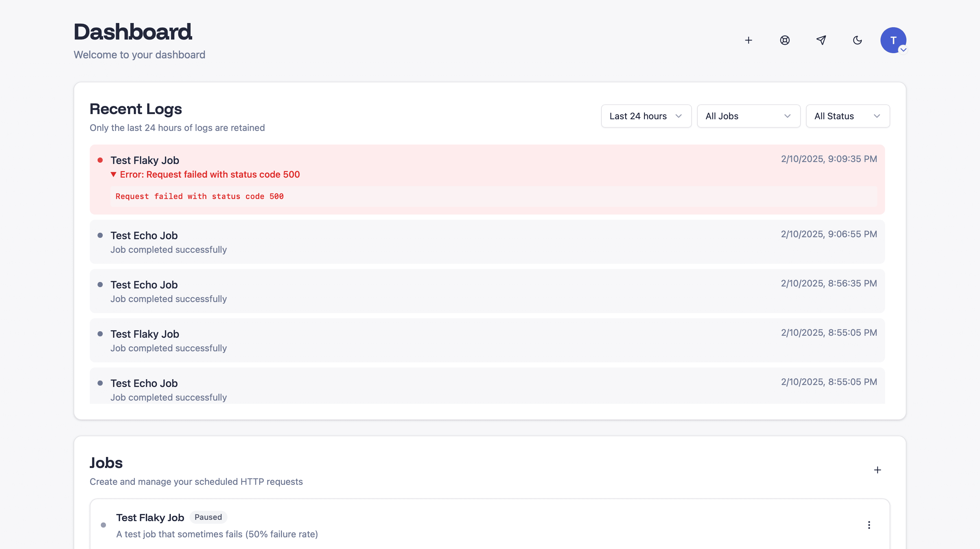Click the small chevron badge on the avatar
Viewport: 980px width, 549px height.
pyautogui.click(x=903, y=50)
